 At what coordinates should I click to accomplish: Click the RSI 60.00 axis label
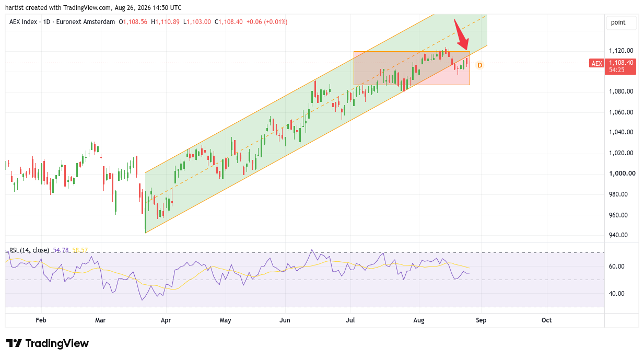[x=617, y=267]
